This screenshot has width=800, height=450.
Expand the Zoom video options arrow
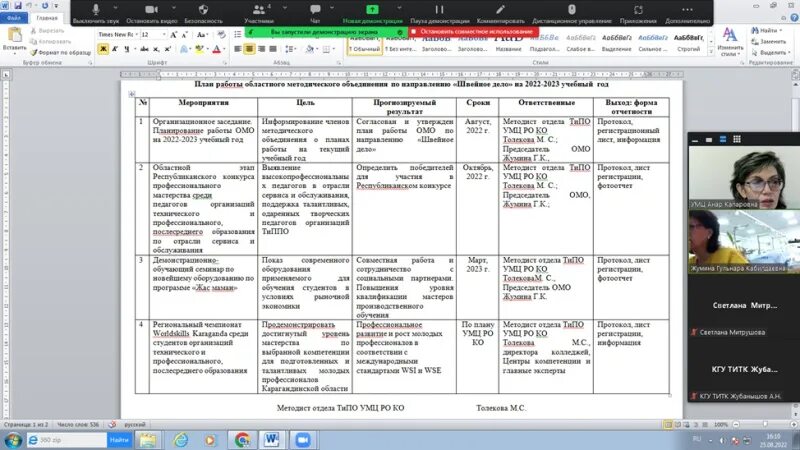(173, 8)
